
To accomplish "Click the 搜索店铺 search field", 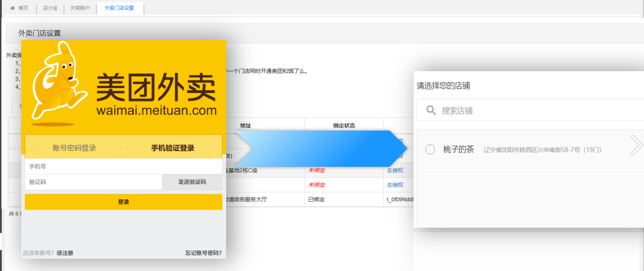I will [x=530, y=110].
